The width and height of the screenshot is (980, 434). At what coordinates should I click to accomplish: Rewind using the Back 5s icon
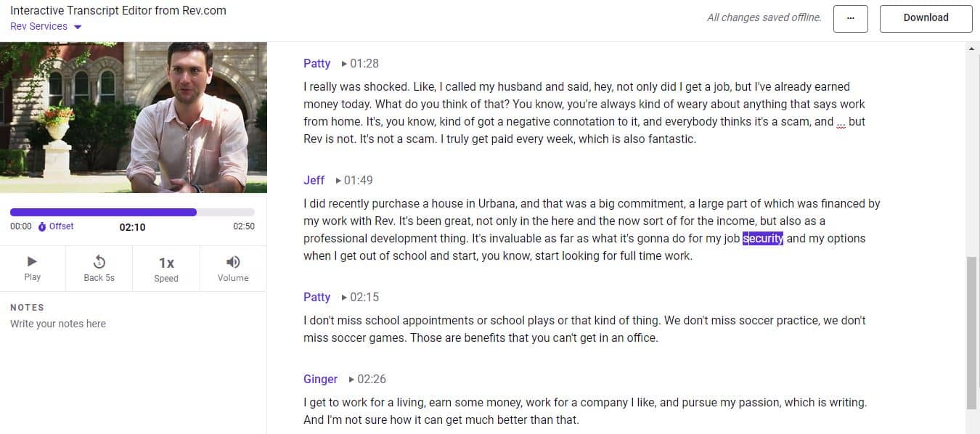(99, 262)
